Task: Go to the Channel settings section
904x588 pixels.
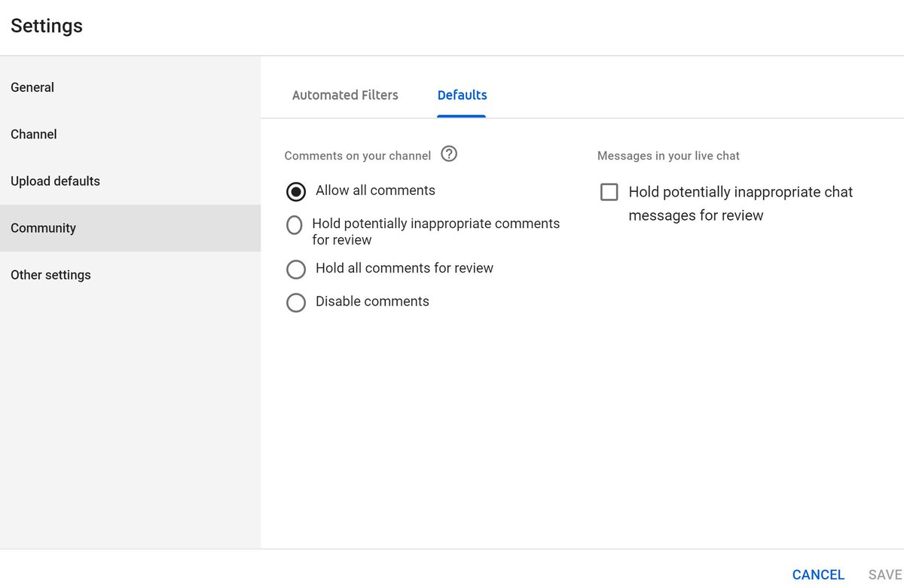Action: pos(34,134)
